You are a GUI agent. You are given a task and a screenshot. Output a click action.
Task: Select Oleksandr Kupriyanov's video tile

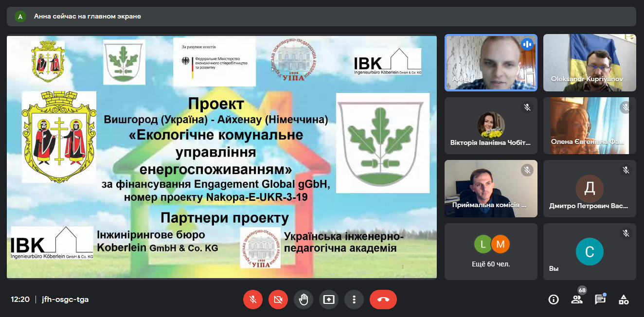[590, 63]
